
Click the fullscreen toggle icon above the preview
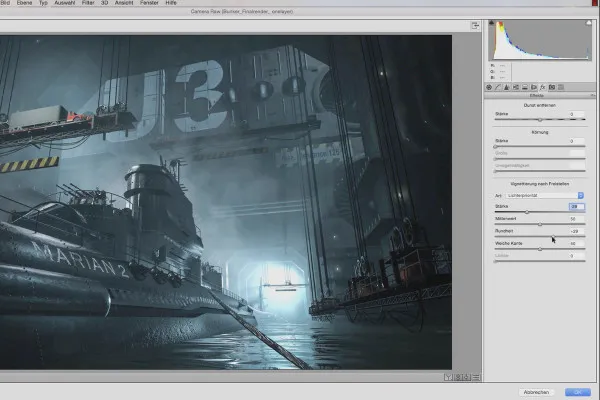pos(475,26)
